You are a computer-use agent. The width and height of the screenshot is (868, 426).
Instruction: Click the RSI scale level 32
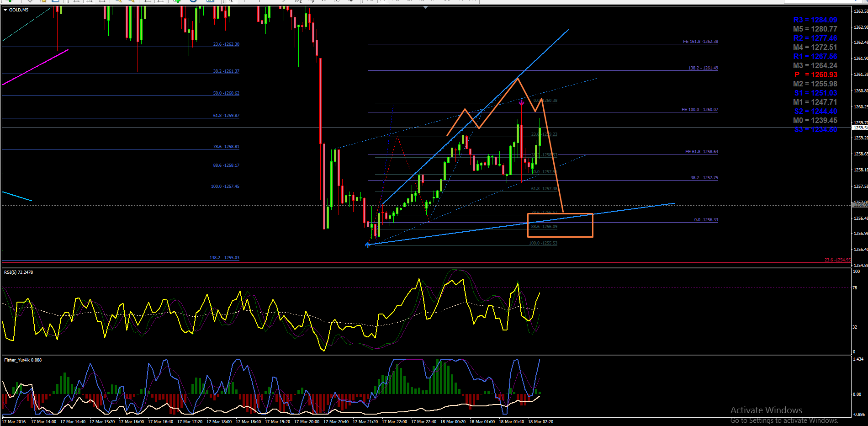[x=855, y=327]
